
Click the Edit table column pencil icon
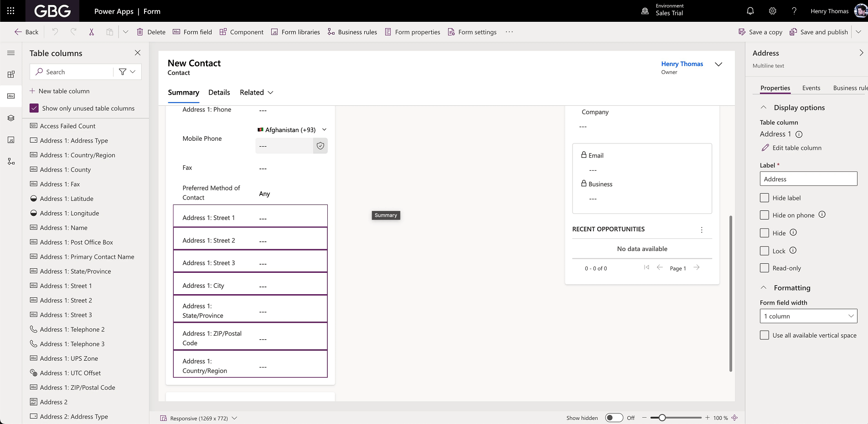point(765,148)
